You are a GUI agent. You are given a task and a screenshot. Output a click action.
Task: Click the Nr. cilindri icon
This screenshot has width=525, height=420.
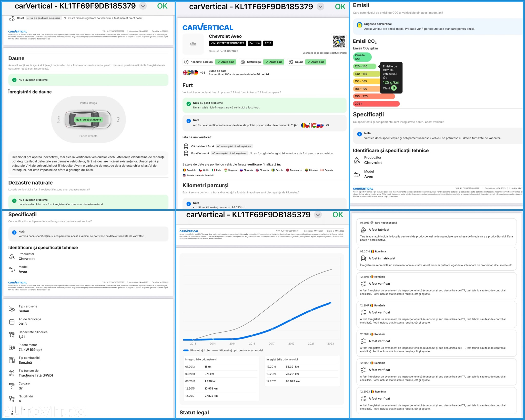[12, 399]
